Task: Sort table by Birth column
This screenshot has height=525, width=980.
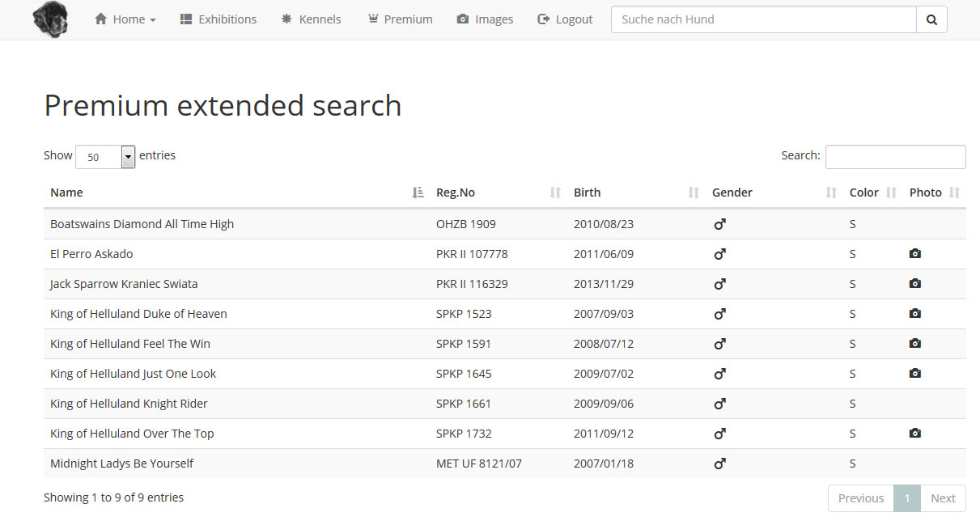Action: [x=636, y=193]
